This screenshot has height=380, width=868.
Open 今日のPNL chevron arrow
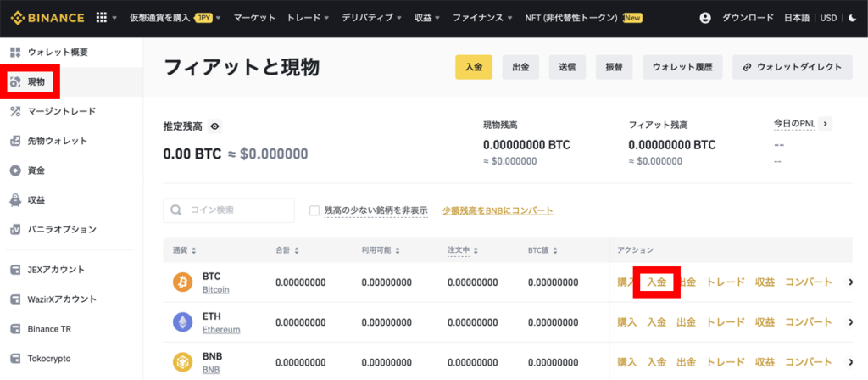pos(825,124)
